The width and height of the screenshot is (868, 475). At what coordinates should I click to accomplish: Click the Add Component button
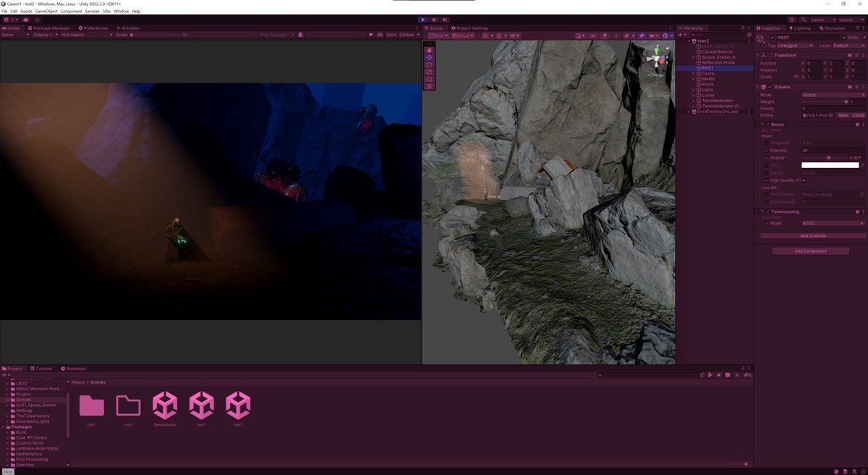(x=811, y=251)
